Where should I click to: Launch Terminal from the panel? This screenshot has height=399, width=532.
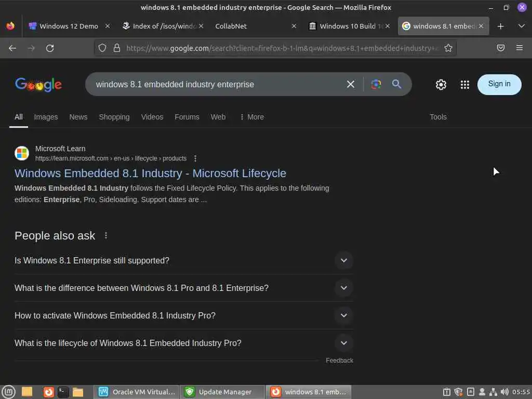(x=63, y=392)
